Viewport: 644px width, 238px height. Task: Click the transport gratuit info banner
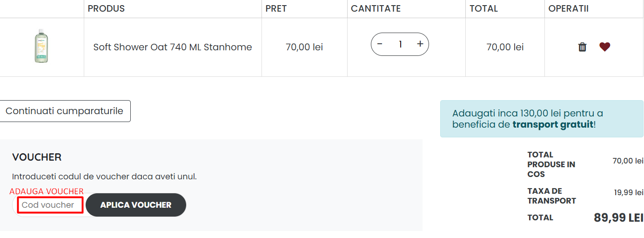click(541, 119)
